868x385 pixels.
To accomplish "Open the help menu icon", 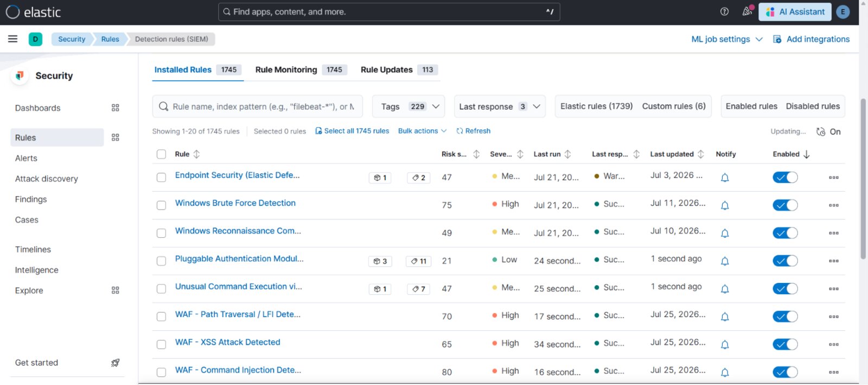I will click(x=724, y=11).
